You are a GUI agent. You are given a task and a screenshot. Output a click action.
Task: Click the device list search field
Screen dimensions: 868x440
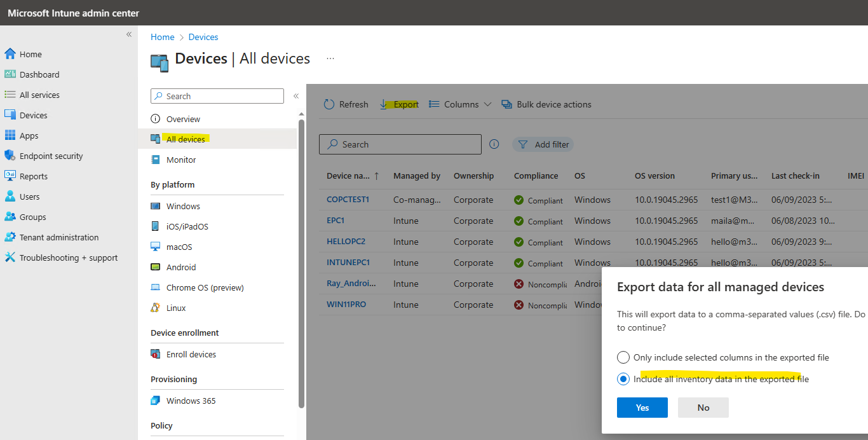click(400, 144)
